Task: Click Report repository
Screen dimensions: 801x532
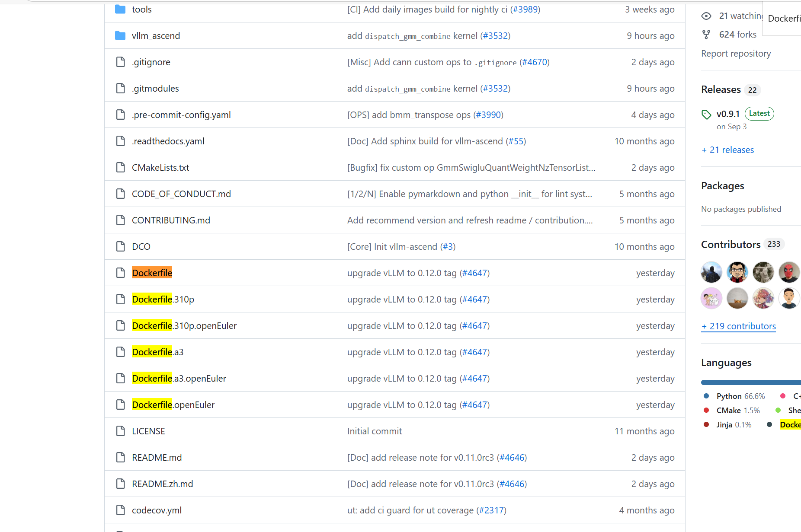Action: (736, 53)
